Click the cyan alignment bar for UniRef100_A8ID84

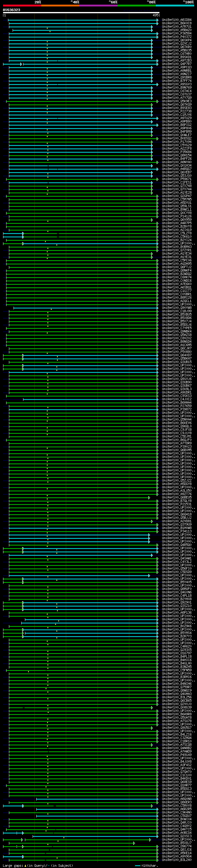pyautogui.click(x=83, y=20)
